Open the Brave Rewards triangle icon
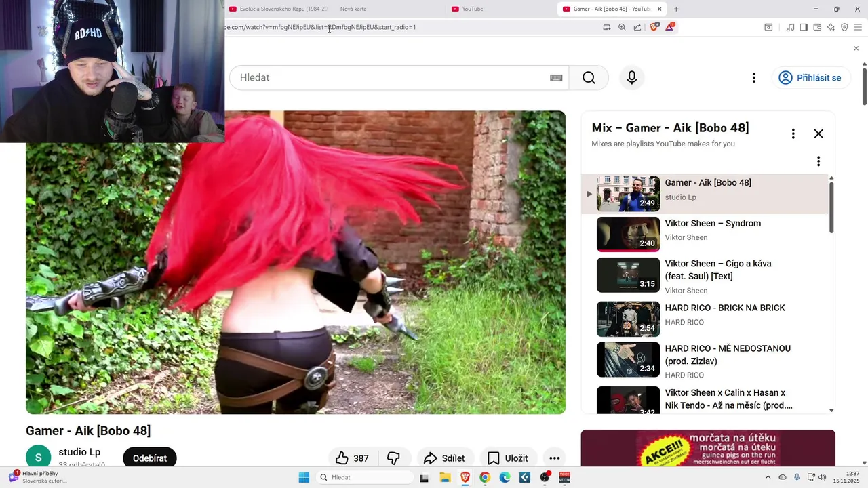This screenshot has width=868, height=488. click(669, 27)
